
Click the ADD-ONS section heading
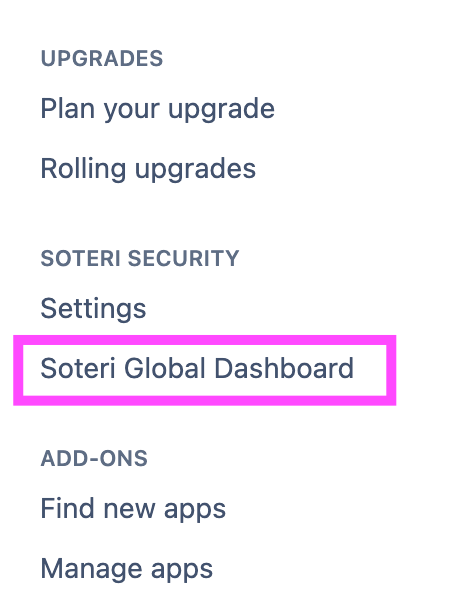[94, 458]
